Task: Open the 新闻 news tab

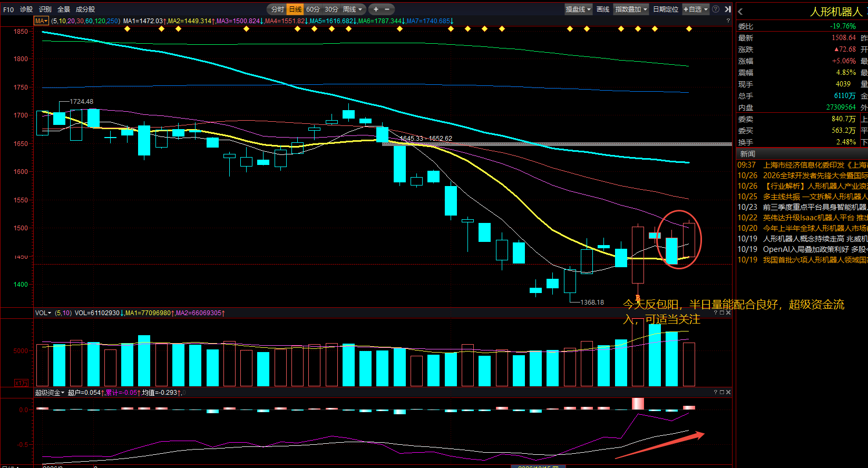Action: (x=748, y=154)
